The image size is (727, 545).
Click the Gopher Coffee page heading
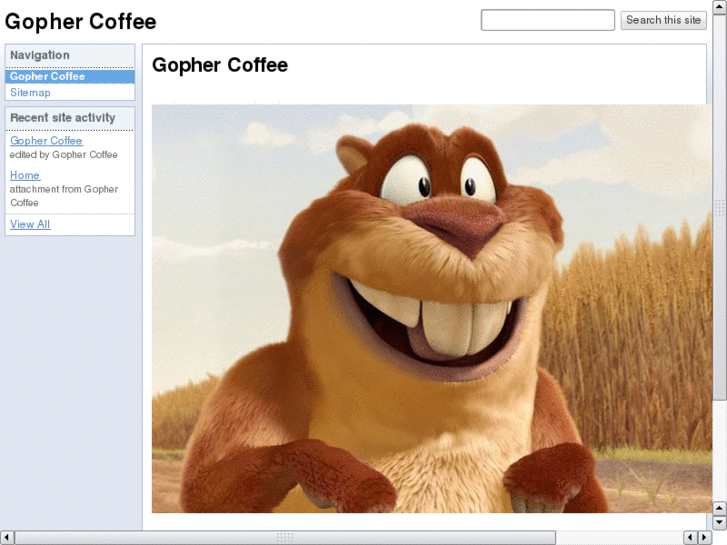click(220, 65)
